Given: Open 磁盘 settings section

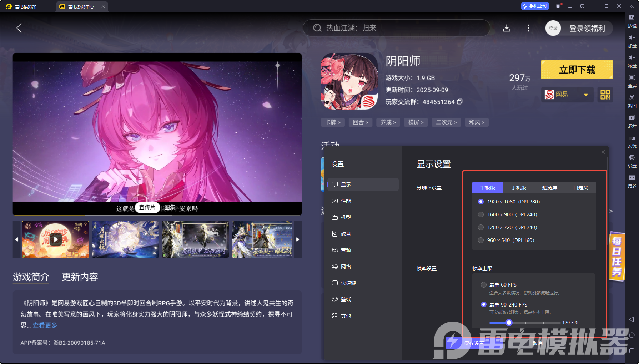Looking at the screenshot, I should click(x=363, y=234).
